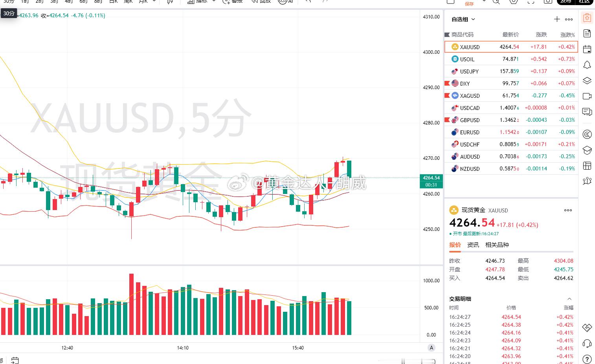Add a symbol with the plus icon
595x364 pixels.
[x=557, y=19]
